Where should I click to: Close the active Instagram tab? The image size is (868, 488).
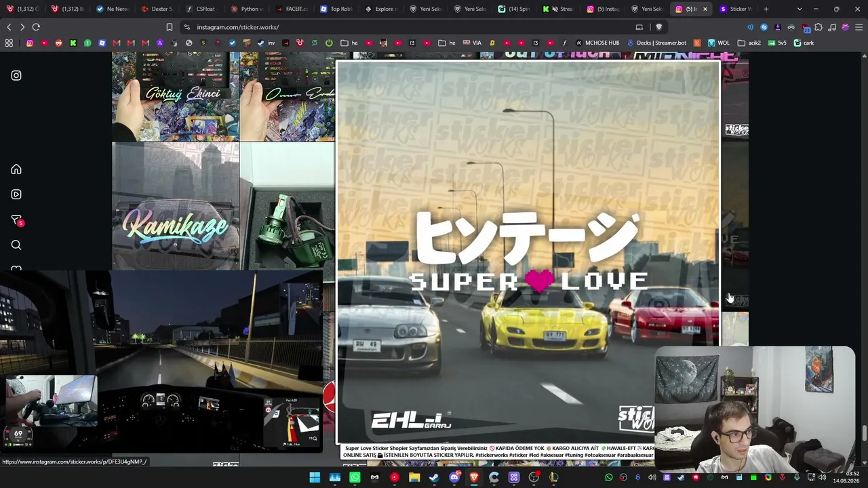705,9
